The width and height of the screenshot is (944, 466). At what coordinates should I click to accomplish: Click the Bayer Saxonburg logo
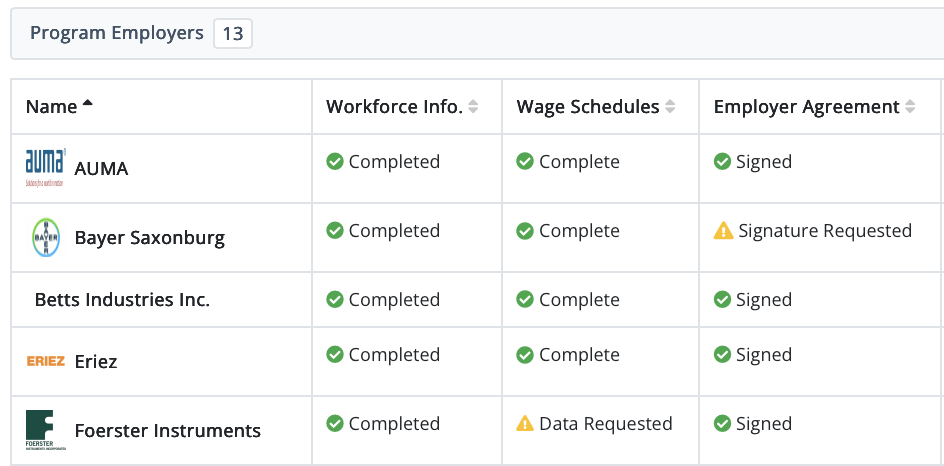point(46,237)
